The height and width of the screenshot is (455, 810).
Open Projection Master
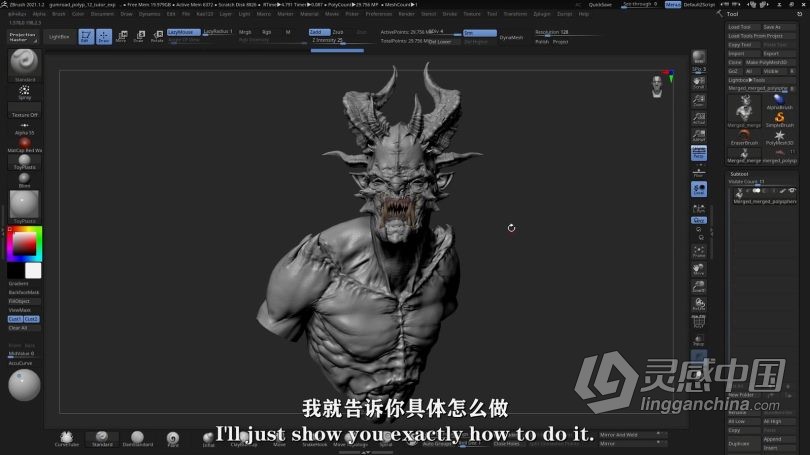point(22,37)
